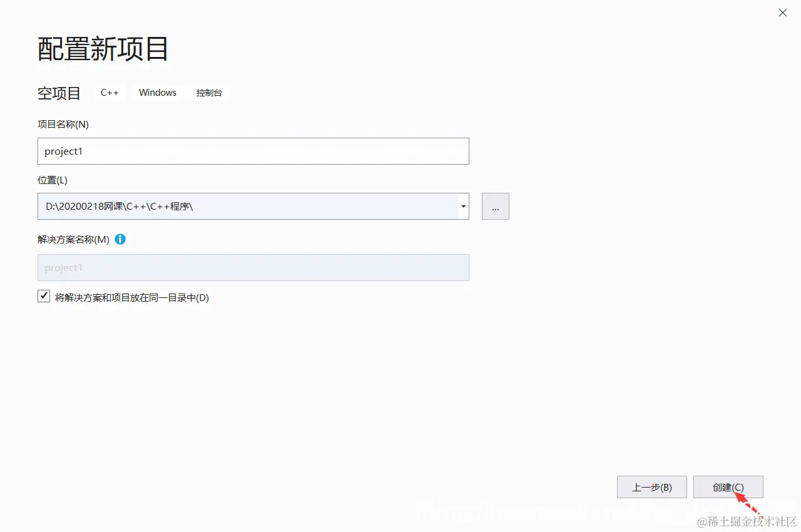
Task: Click the Windows tag label
Action: click(x=158, y=93)
